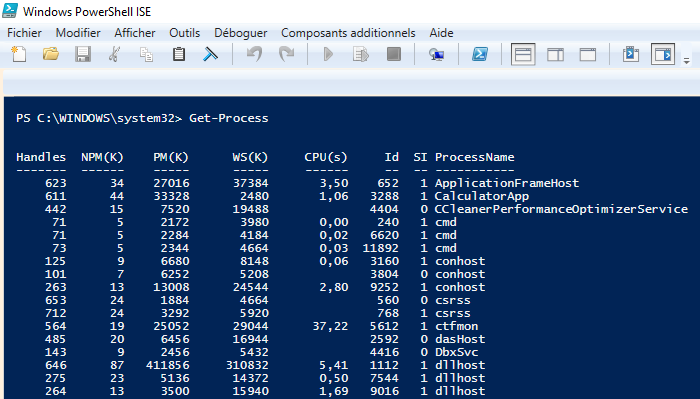This screenshot has width=700, height=399.
Task: Click the PM(K) column header
Action: point(171,157)
